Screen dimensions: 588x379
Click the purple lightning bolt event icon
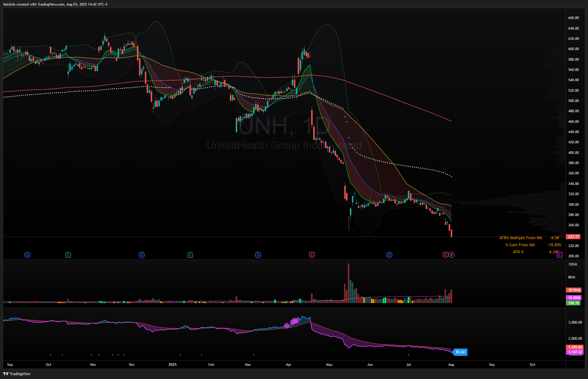pos(452,255)
